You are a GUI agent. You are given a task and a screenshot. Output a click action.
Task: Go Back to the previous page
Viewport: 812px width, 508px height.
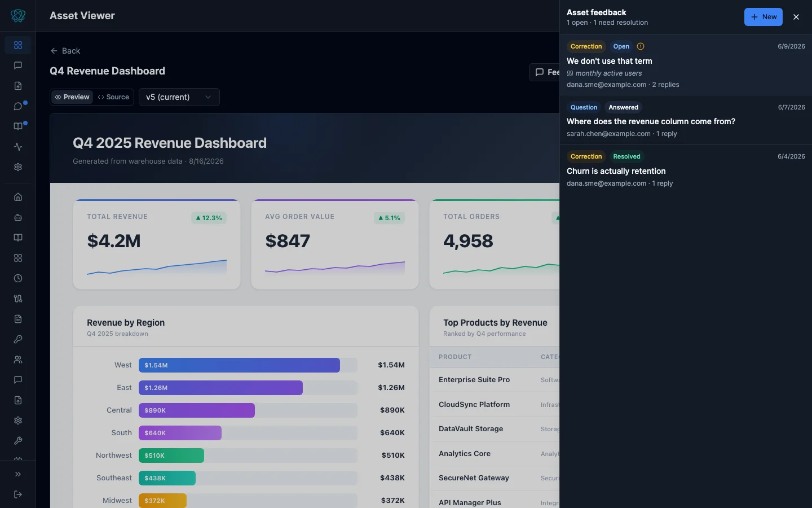[x=65, y=51]
